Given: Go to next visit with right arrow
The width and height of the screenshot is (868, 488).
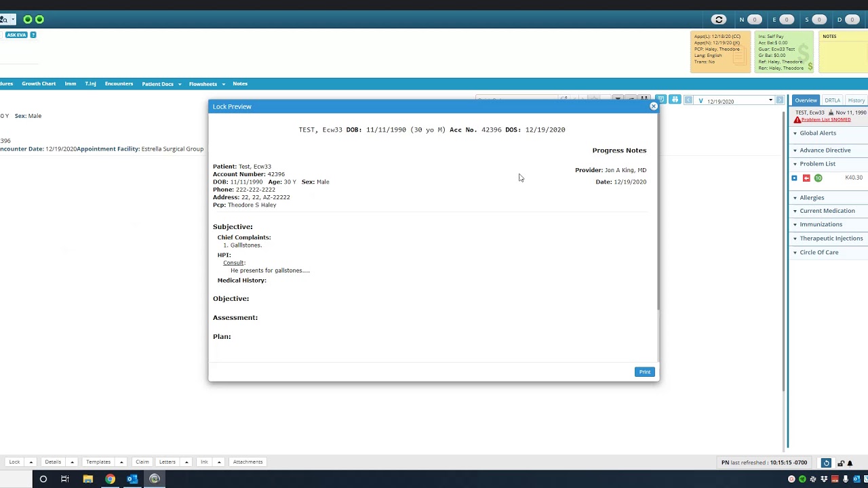Looking at the screenshot, I should click(780, 100).
